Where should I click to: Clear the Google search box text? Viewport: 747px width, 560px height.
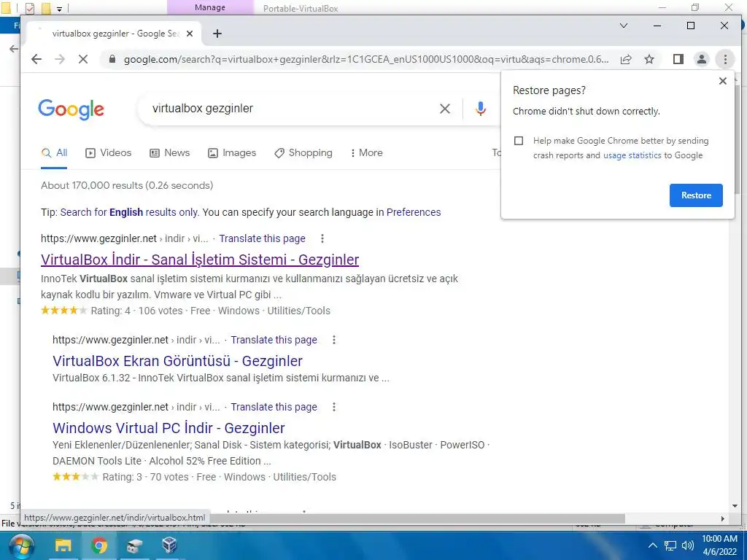tap(444, 109)
